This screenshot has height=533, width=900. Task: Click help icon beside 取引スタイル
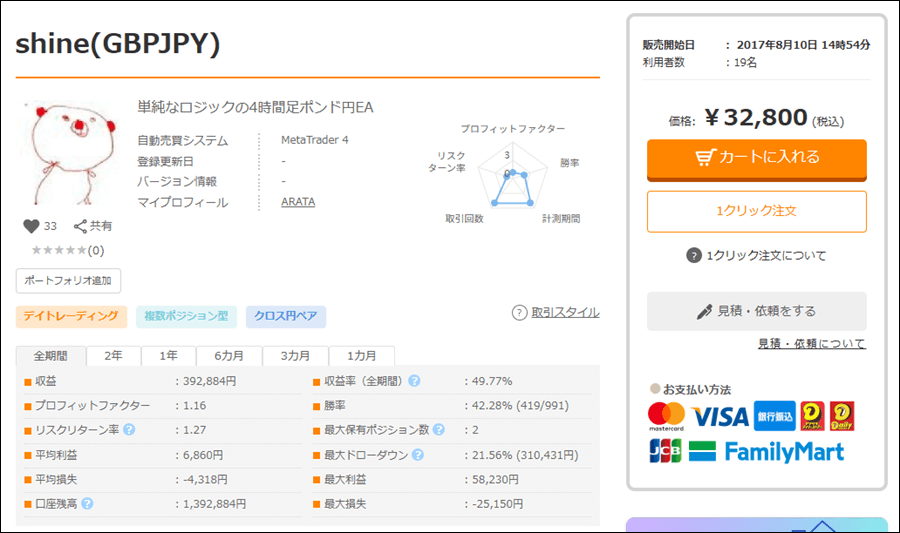[519, 312]
